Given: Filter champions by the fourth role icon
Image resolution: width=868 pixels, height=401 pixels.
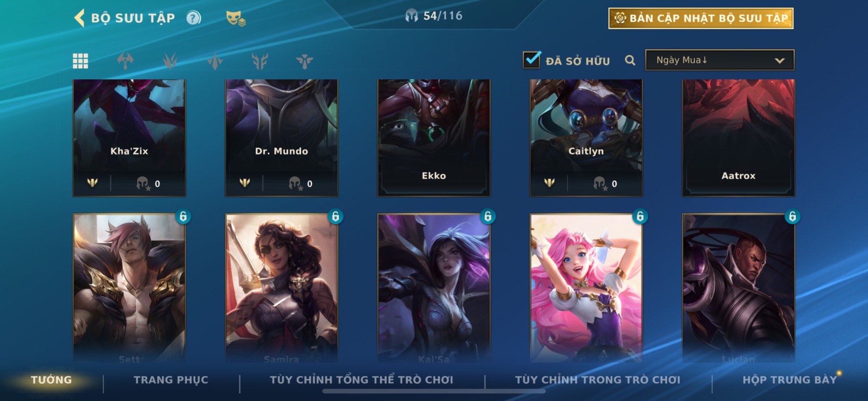Looking at the screenshot, I should point(215,61).
